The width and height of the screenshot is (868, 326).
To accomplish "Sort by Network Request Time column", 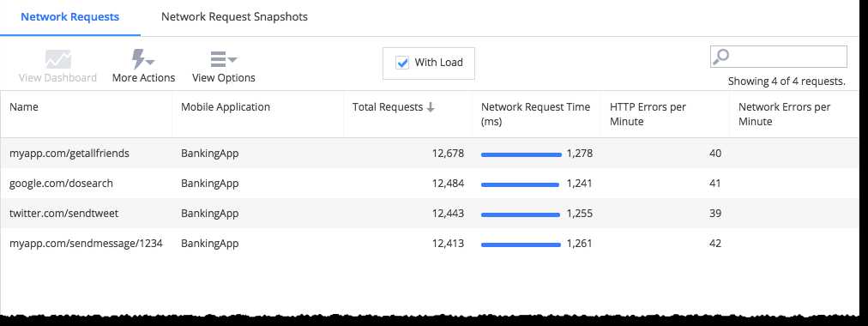I will (535, 114).
